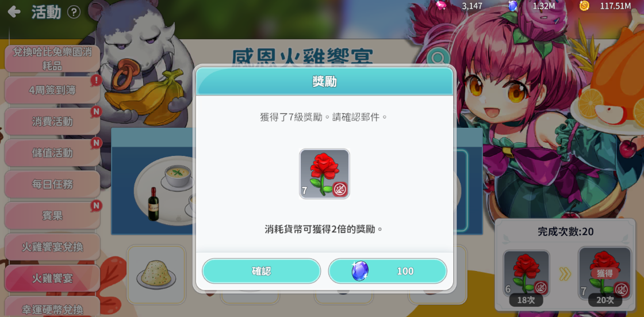Confirm reward with 確認 button

(x=261, y=271)
